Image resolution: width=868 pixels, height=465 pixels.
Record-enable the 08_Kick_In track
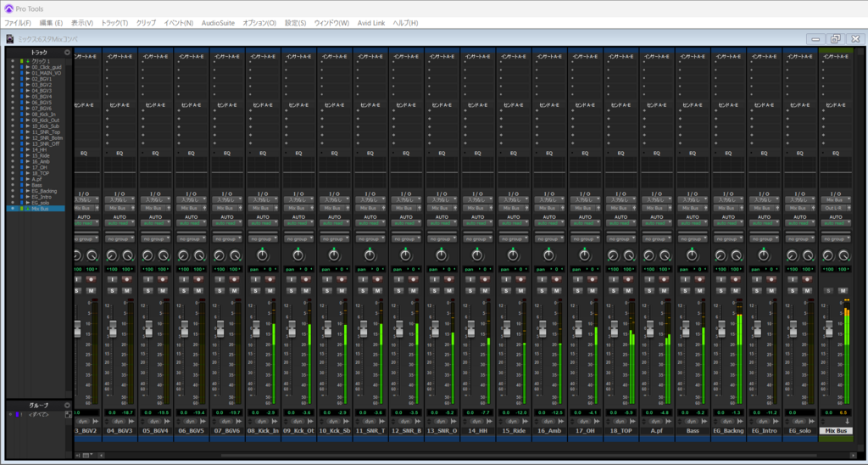coord(270,278)
